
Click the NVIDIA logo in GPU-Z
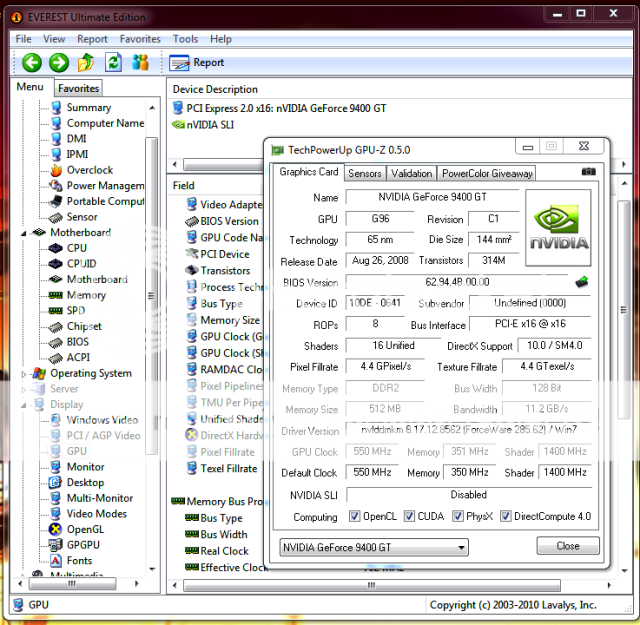(558, 227)
